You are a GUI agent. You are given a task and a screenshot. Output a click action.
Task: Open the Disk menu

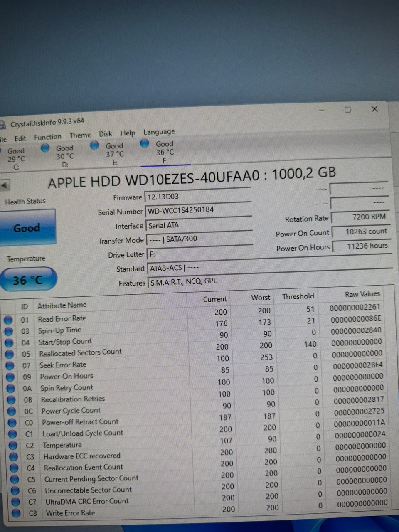(105, 134)
